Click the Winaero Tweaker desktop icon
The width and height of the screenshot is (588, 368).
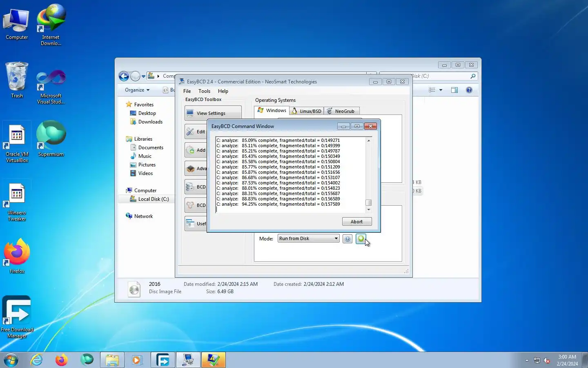pyautogui.click(x=17, y=202)
